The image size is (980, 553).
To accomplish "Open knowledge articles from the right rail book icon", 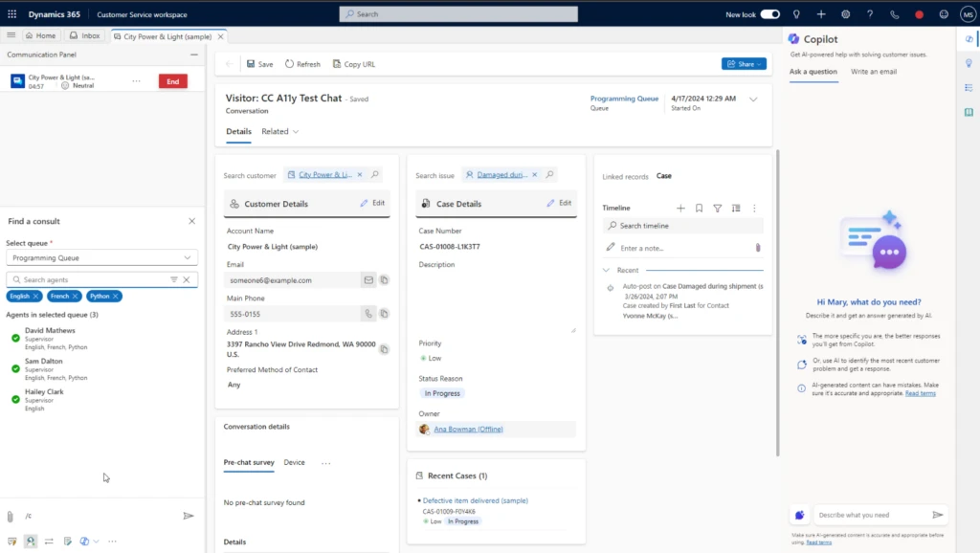I will [969, 108].
